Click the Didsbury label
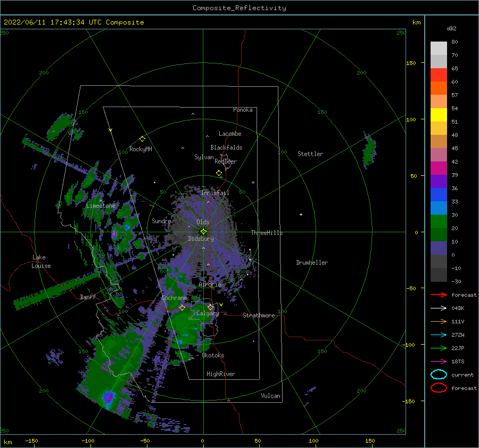479x448 pixels. 201,239
